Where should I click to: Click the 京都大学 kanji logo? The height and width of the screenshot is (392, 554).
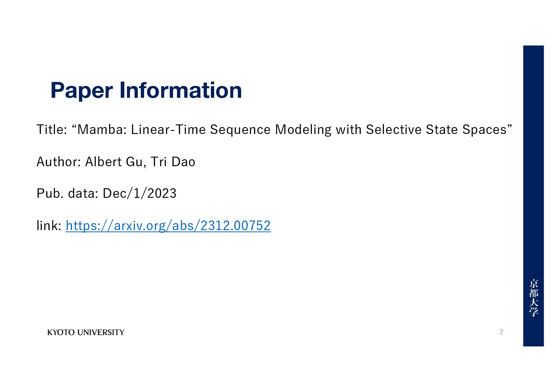click(x=533, y=298)
